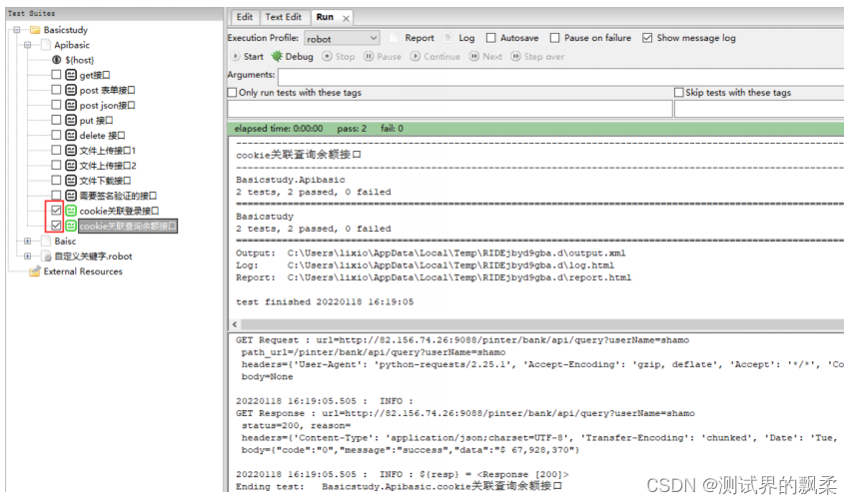852x504 pixels.
Task: Close the Run tab with the X
Action: (347, 19)
